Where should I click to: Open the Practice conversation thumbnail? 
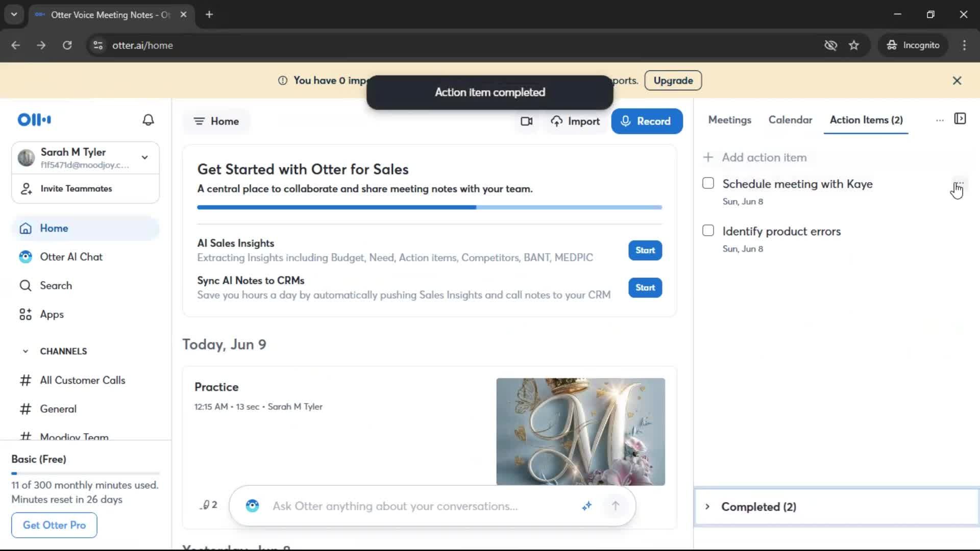(x=580, y=432)
